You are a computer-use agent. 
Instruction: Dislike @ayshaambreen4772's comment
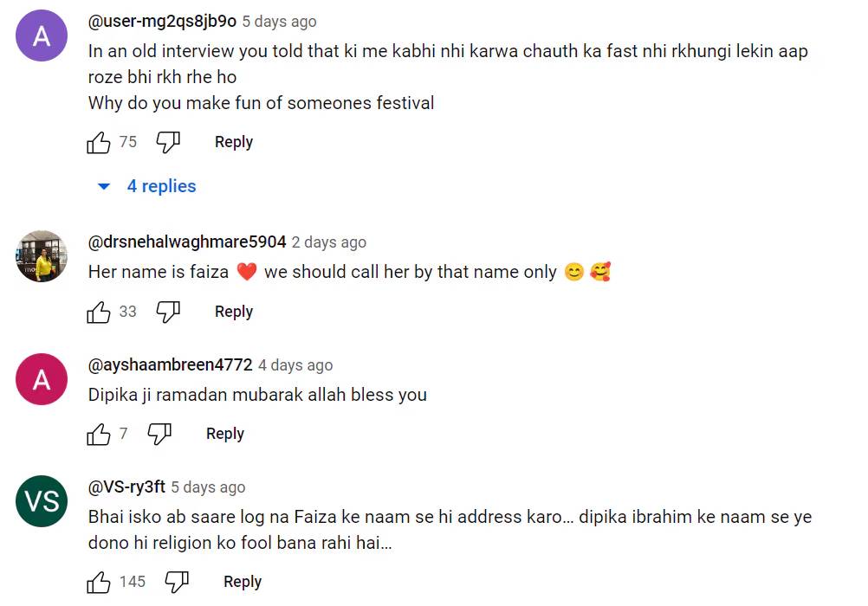159,434
